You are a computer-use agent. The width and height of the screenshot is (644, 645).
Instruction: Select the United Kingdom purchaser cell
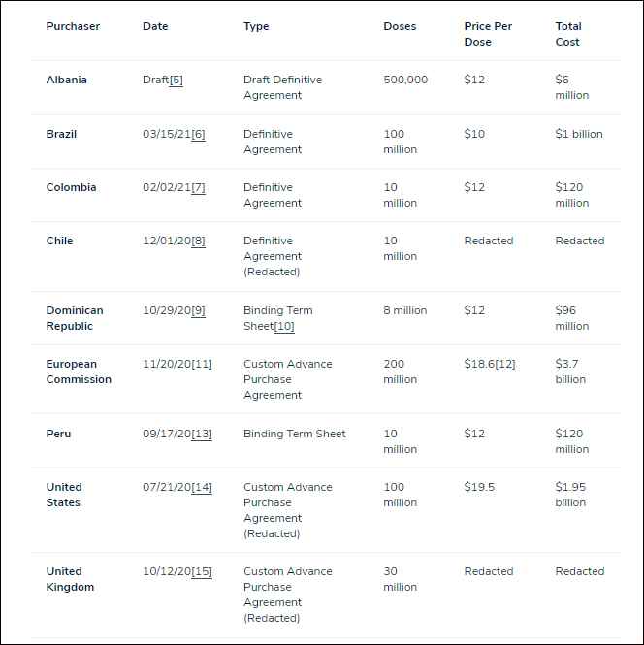pyautogui.click(x=68, y=579)
